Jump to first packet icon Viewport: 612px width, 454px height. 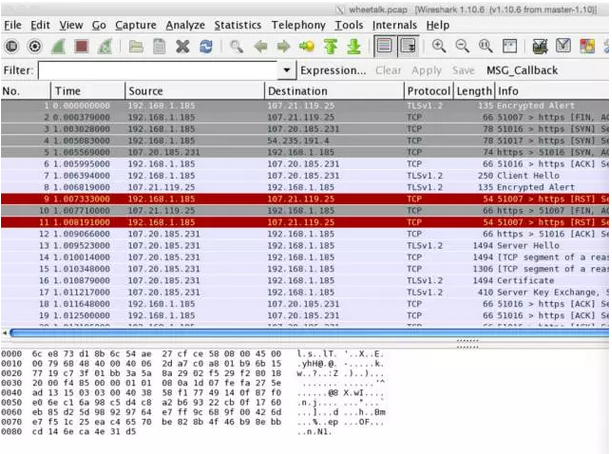331,46
